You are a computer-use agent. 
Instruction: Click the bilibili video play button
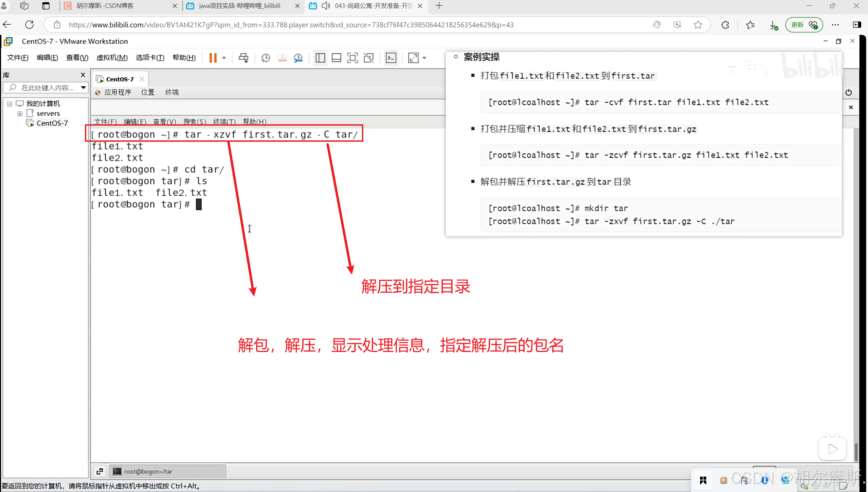click(832, 449)
